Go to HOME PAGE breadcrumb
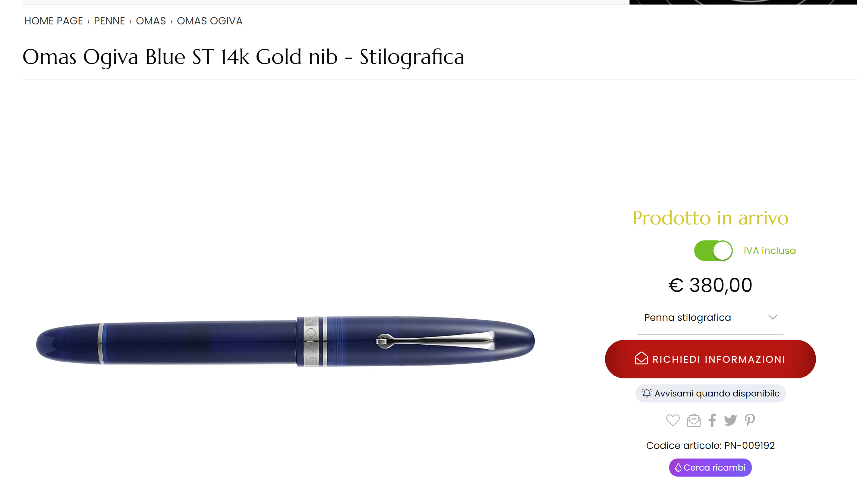 (53, 21)
